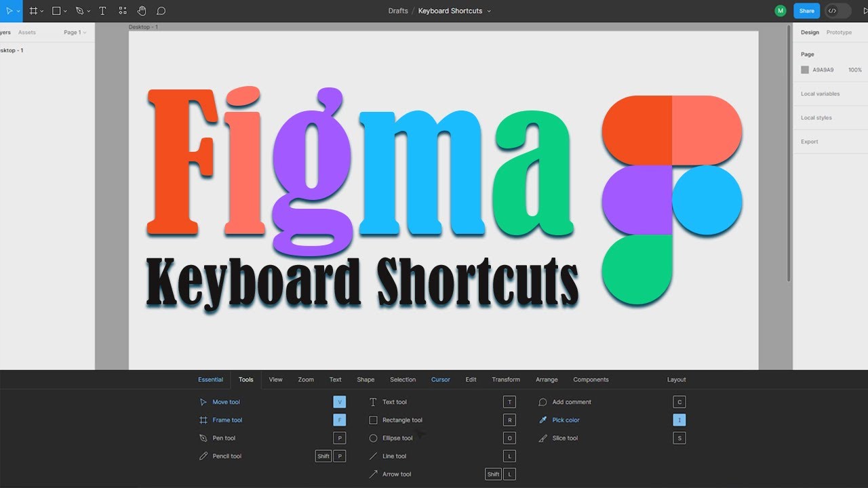The height and width of the screenshot is (488, 868).
Task: Open the Shape shortcuts tab
Action: (x=366, y=380)
